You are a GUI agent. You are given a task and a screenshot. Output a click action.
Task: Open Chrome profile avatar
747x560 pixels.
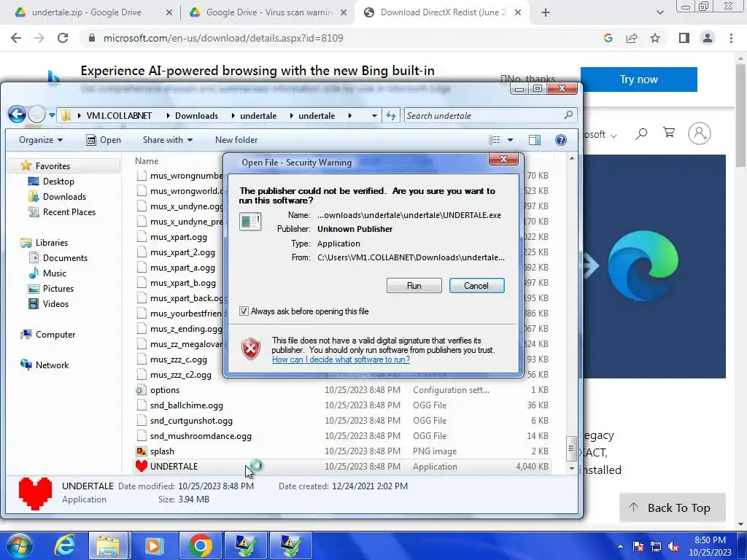point(708,38)
